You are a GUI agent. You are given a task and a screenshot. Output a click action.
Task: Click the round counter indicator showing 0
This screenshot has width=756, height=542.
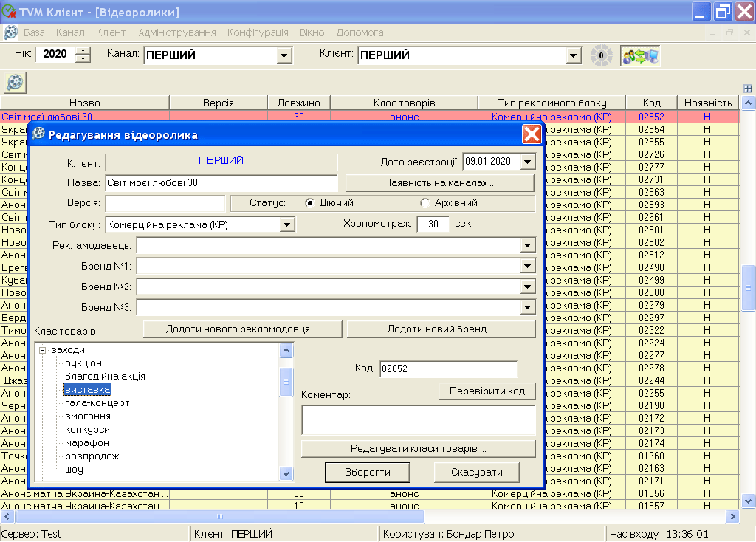pos(601,55)
